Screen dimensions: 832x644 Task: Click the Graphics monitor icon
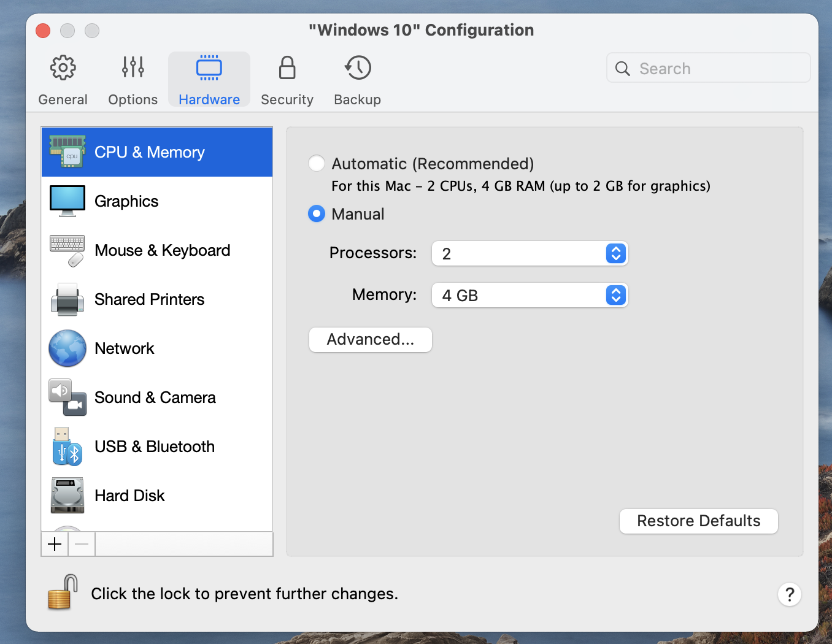point(67,201)
